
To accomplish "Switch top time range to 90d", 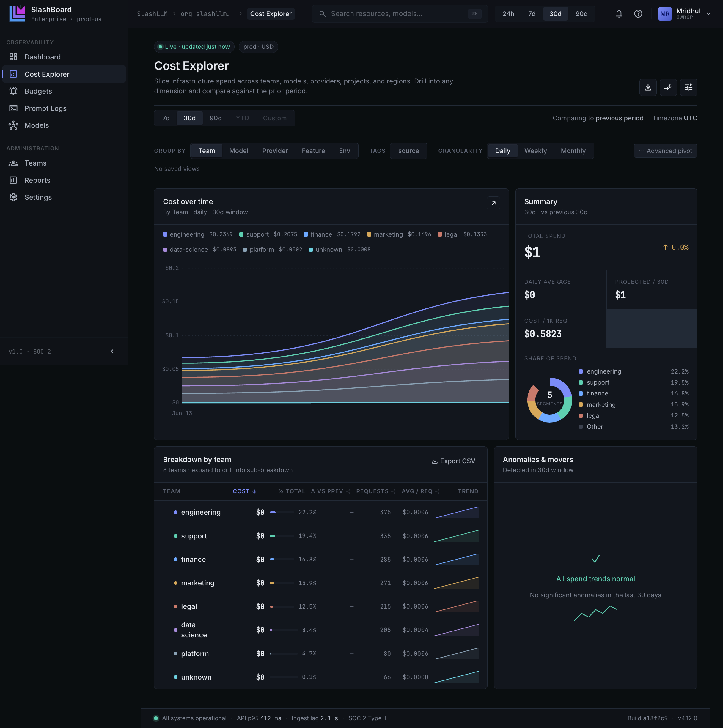I will coord(581,14).
